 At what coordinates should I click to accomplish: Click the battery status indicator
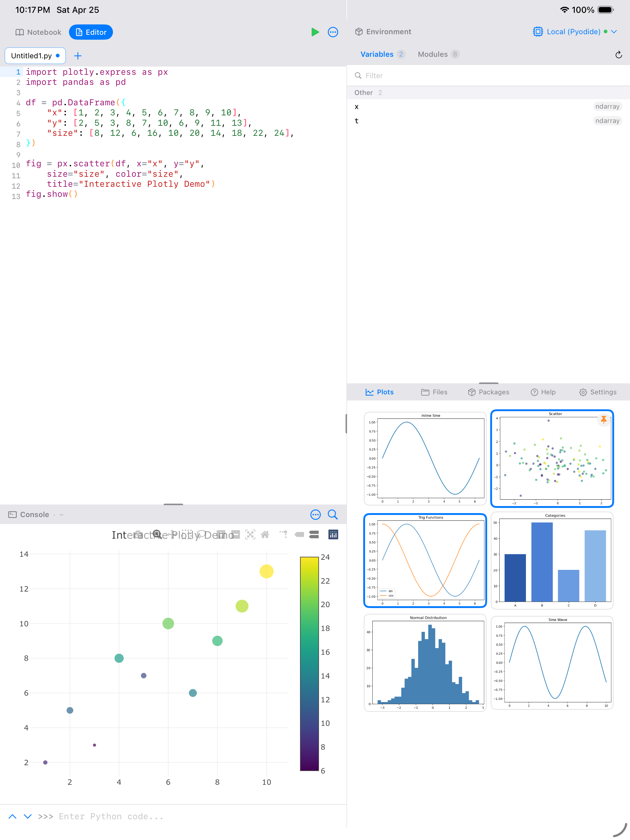606,10
